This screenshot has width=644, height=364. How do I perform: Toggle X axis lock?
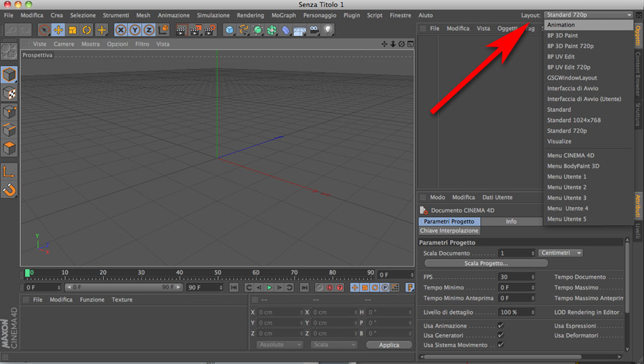click(121, 29)
